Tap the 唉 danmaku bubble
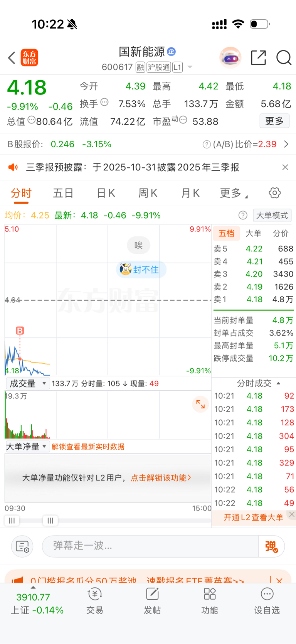This screenshot has width=296, height=644. tap(138, 245)
